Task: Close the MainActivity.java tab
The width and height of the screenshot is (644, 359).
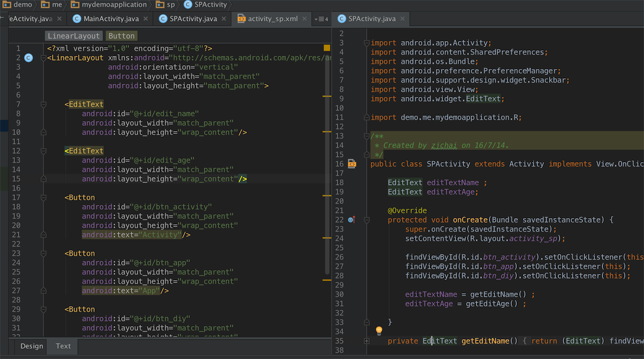Action: click(145, 19)
